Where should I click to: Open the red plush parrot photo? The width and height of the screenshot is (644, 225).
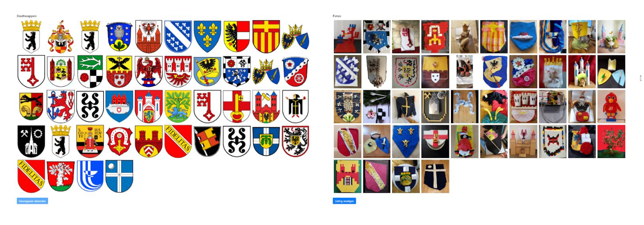611,107
